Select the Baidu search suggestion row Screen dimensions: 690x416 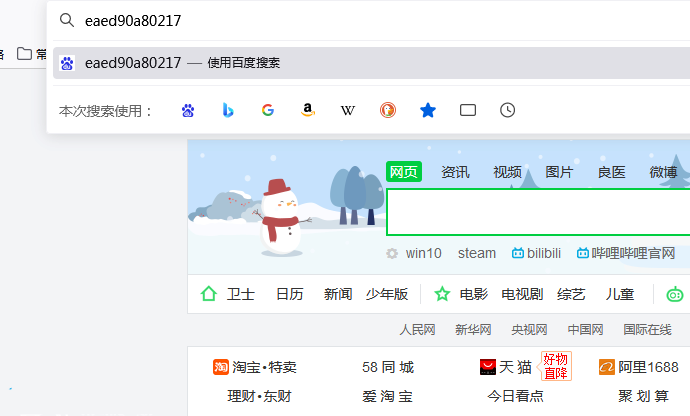pos(371,63)
